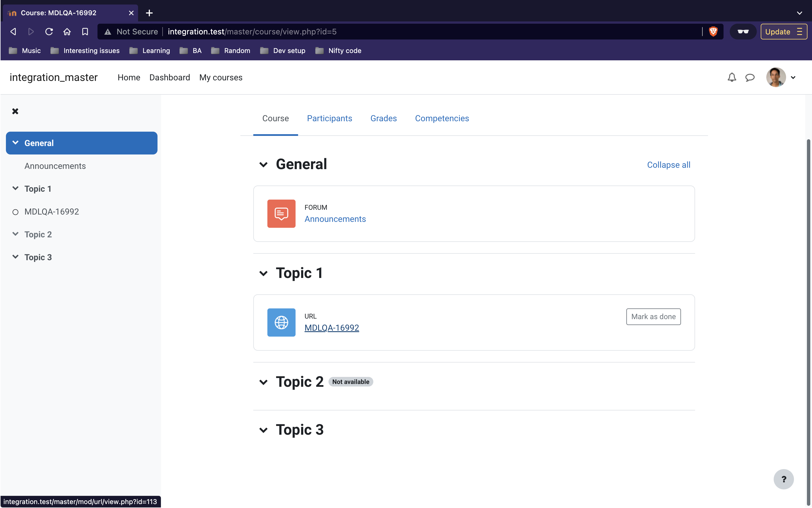
Task: Collapse the Topic 2 section chevron
Action: pos(263,382)
